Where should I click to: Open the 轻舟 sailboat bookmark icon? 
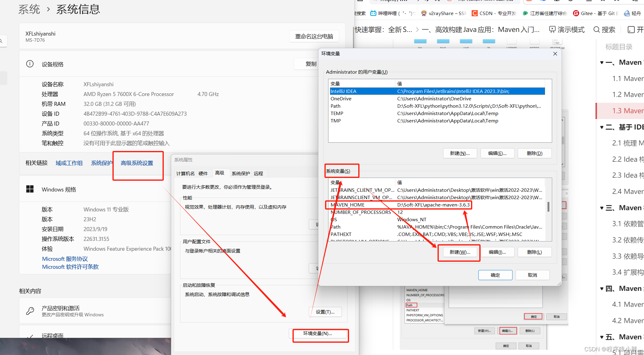pyautogui.click(x=627, y=13)
